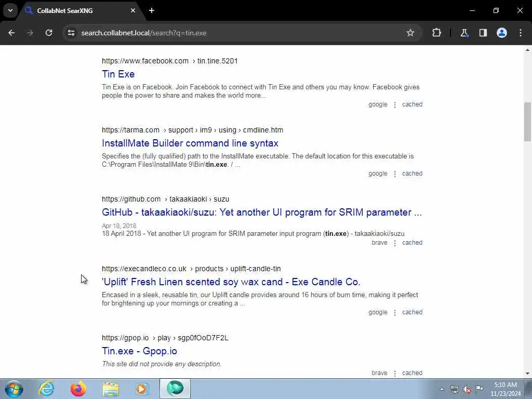Toggle the browser side panel
Screen dimensions: 532x399
pyautogui.click(x=483, y=33)
